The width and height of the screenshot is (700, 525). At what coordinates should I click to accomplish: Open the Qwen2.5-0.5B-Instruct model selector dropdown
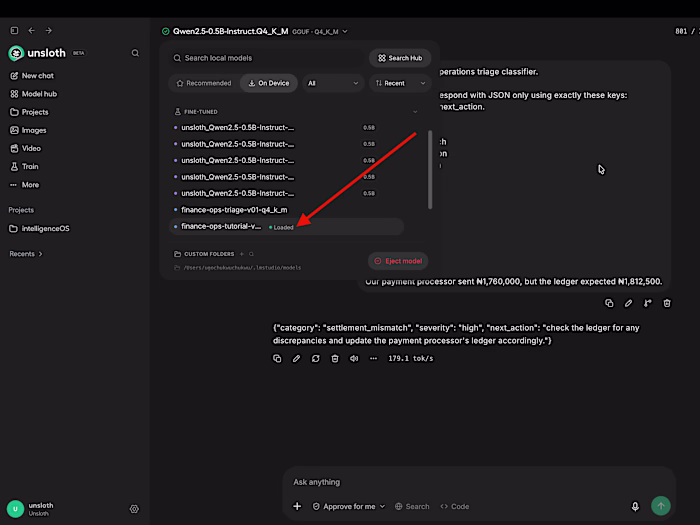pos(255,31)
